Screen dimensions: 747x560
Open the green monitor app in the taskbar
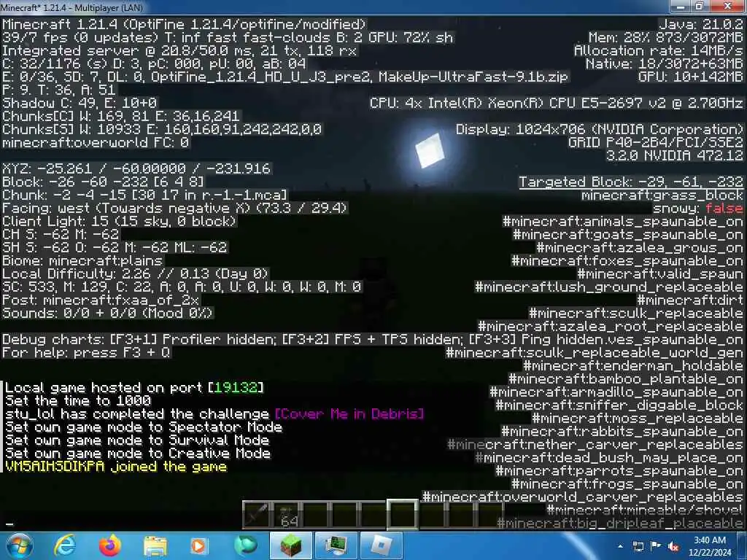point(336,545)
